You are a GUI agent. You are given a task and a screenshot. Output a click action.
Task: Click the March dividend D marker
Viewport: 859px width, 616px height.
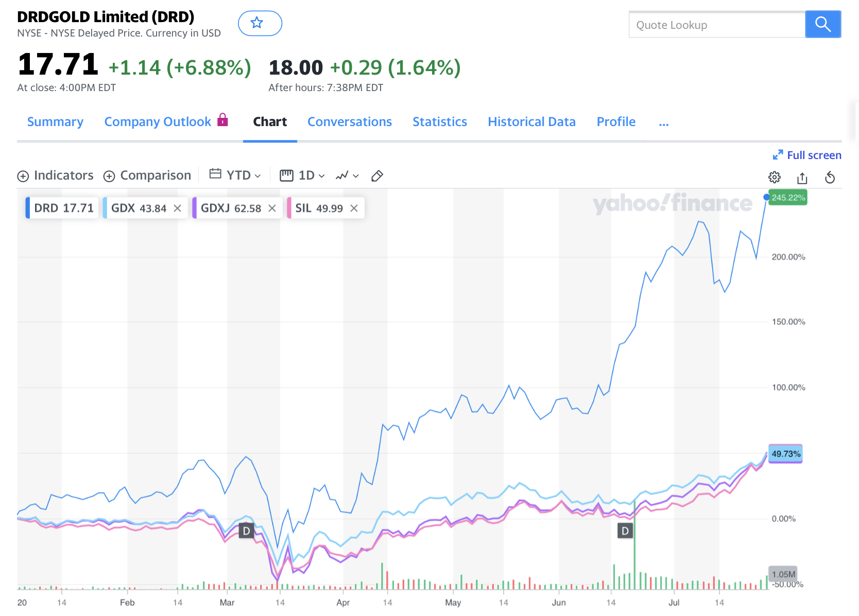(x=246, y=531)
